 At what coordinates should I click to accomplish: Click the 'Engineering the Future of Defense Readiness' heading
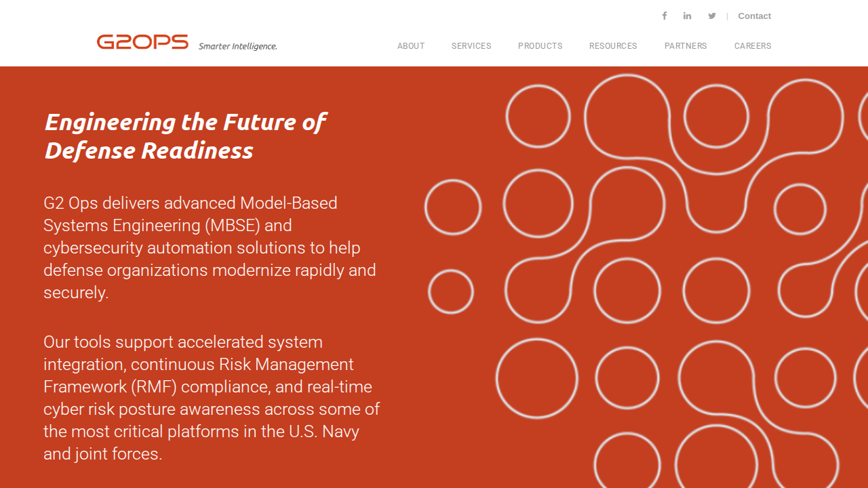point(185,136)
